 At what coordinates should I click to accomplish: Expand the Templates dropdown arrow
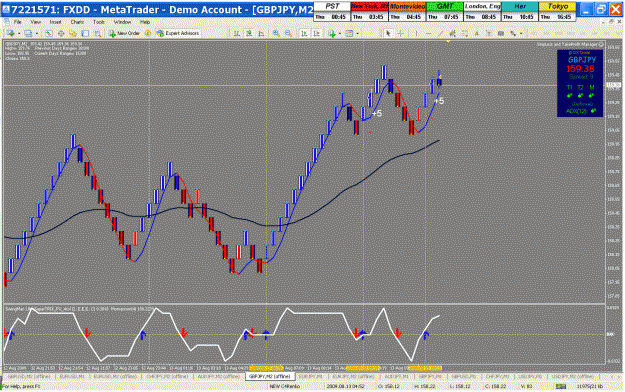coord(358,34)
